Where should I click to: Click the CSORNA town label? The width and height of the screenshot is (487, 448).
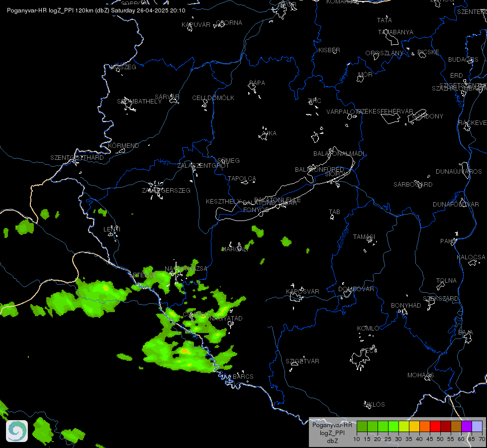point(229,23)
